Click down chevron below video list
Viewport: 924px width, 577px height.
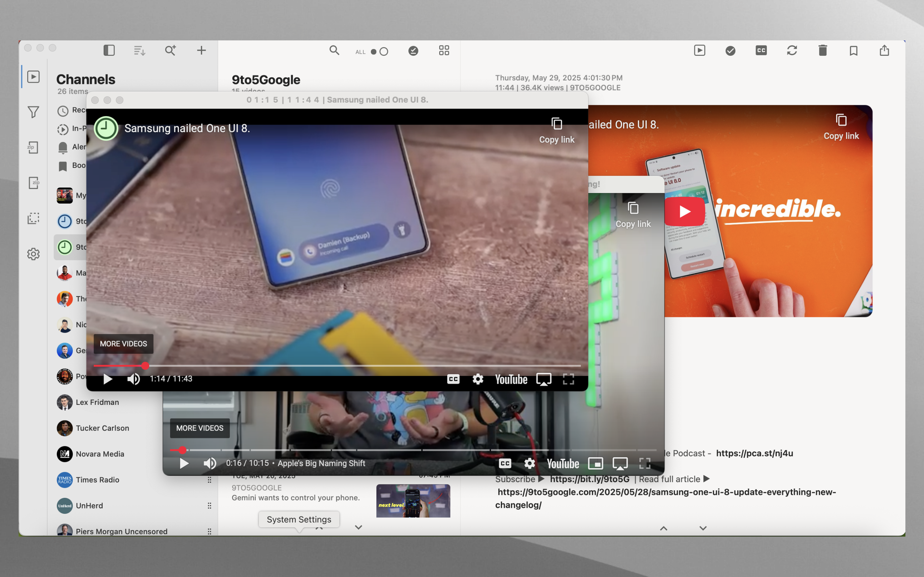[x=358, y=527]
